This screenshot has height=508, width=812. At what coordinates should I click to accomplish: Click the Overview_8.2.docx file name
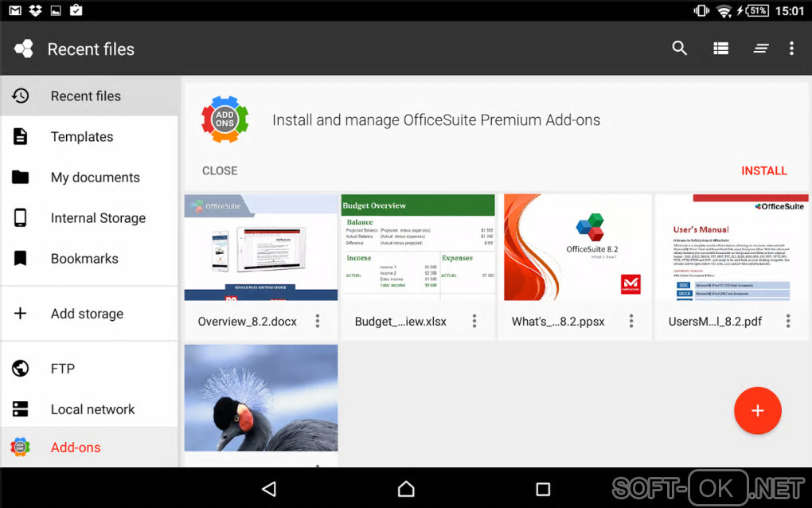coord(247,322)
